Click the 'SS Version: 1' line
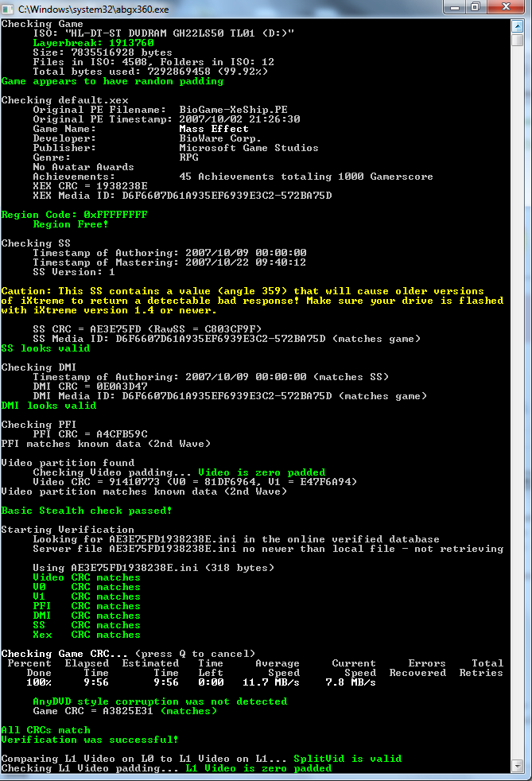Screen dimensions: 532x781 (x=74, y=272)
